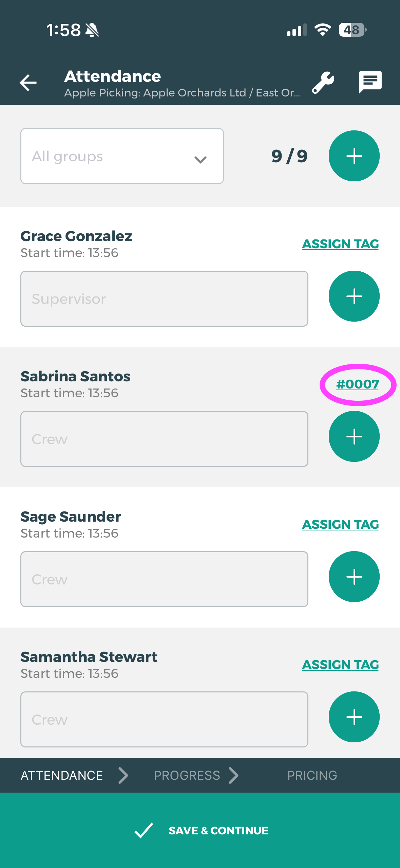Tap Sabrina Santos's Crew field

point(164,439)
